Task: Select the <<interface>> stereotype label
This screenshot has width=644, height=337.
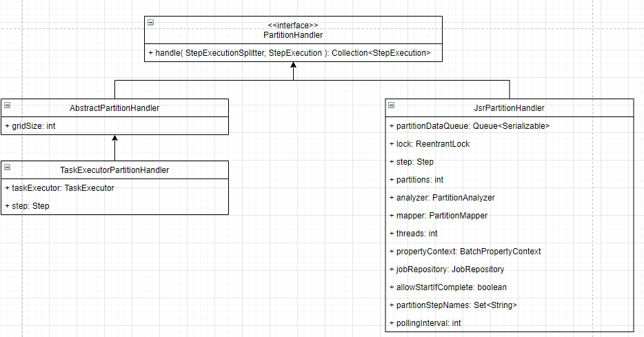Action: click(x=293, y=25)
